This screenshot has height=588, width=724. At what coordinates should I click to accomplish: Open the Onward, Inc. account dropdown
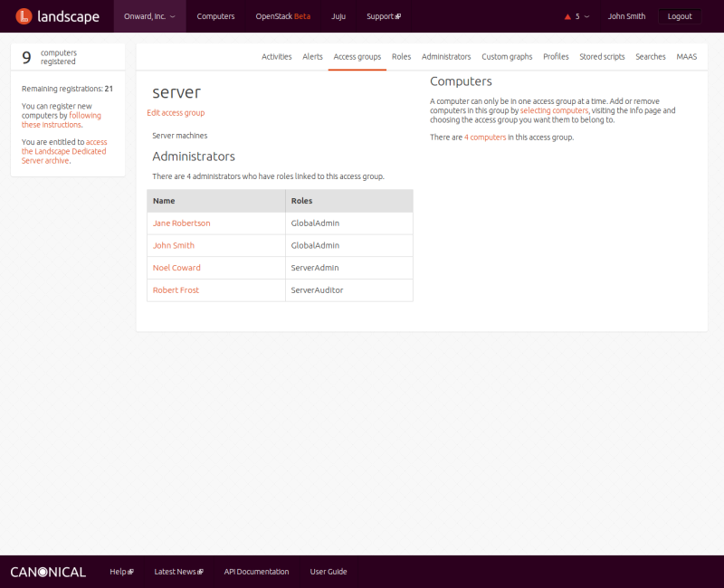pos(149,16)
